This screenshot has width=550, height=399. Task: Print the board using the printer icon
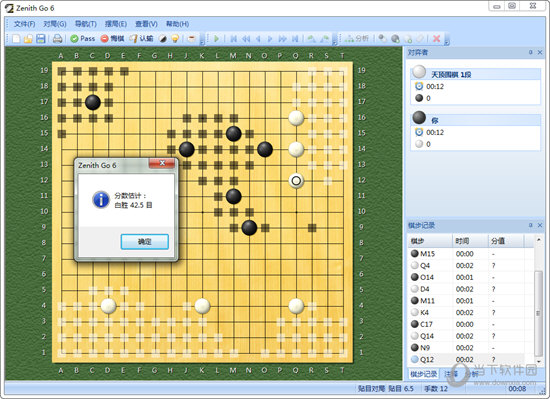click(58, 39)
